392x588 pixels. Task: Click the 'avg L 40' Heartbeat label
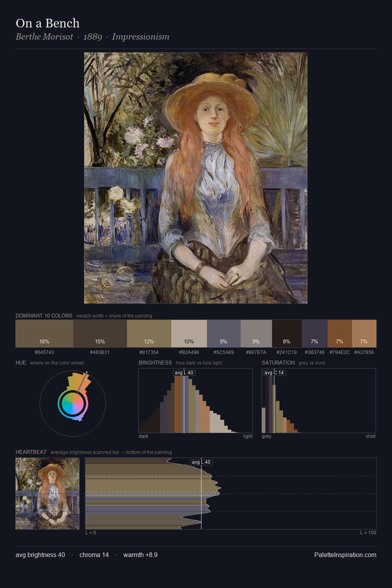coord(201,462)
